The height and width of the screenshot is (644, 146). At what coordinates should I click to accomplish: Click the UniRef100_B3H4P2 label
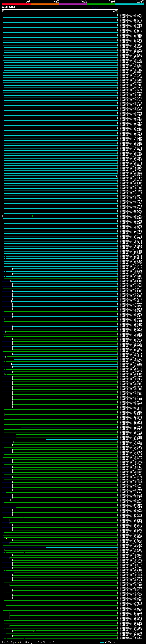pyautogui.click(x=131, y=40)
